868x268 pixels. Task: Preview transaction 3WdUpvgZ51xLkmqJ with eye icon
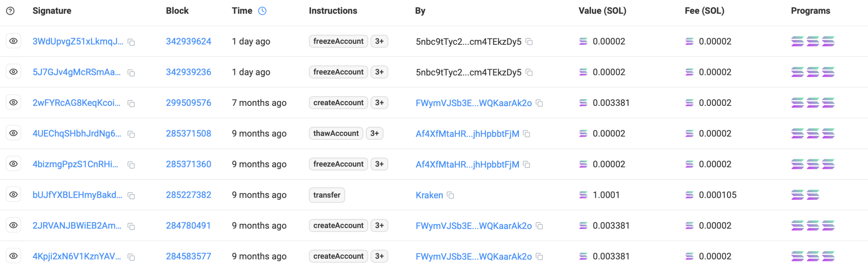(14, 41)
